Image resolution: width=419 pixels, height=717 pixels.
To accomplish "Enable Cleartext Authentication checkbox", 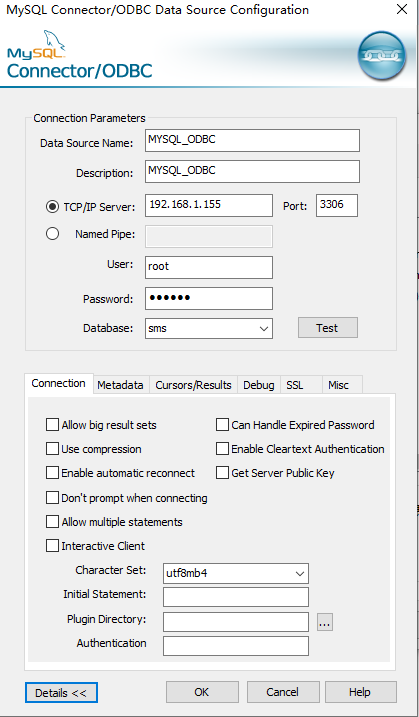I will pyautogui.click(x=222, y=449).
